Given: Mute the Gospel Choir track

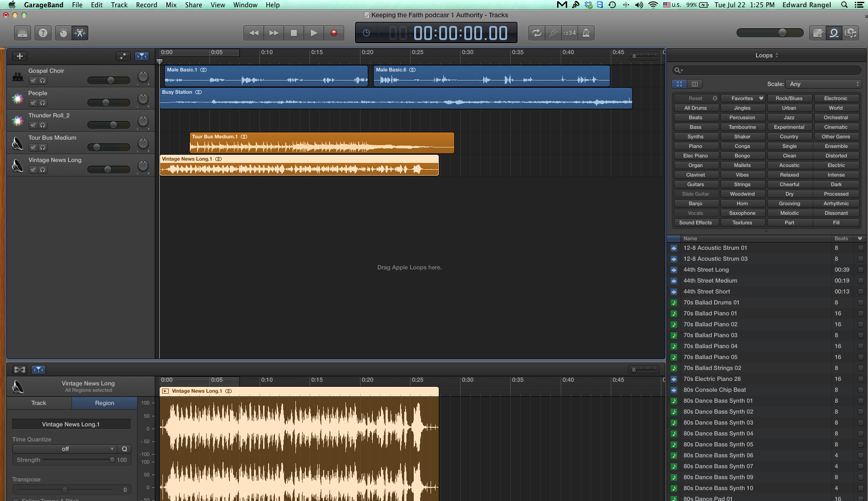Looking at the screenshot, I should (x=33, y=81).
